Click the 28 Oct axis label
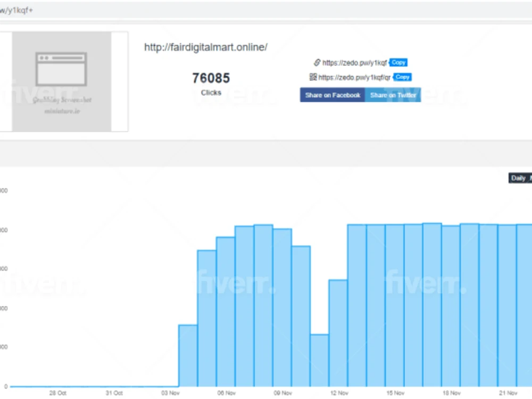 coord(57,393)
